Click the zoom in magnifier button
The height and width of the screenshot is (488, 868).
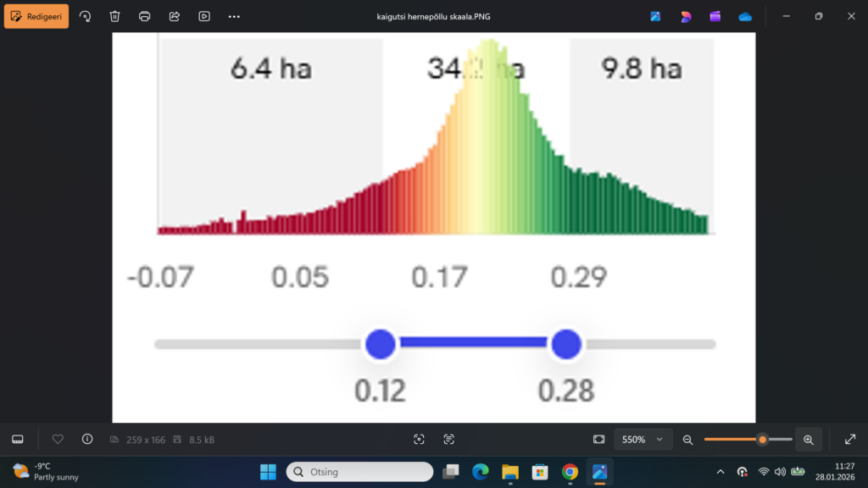click(808, 440)
